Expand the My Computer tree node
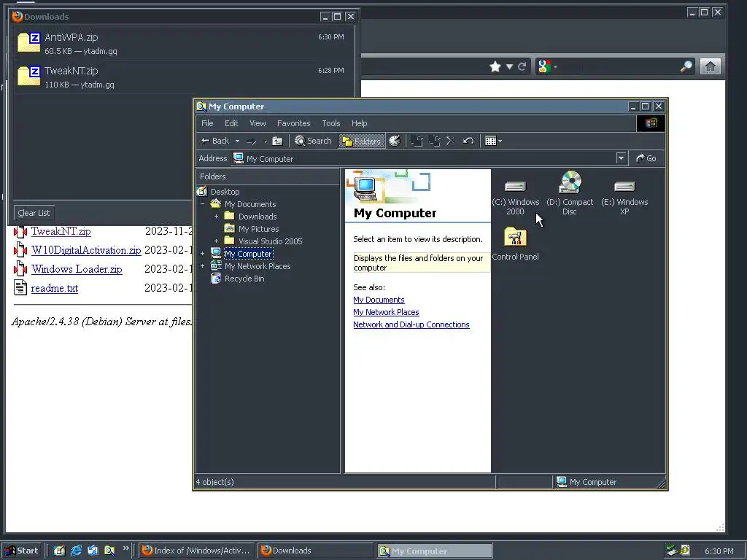The width and height of the screenshot is (747, 560). [203, 254]
